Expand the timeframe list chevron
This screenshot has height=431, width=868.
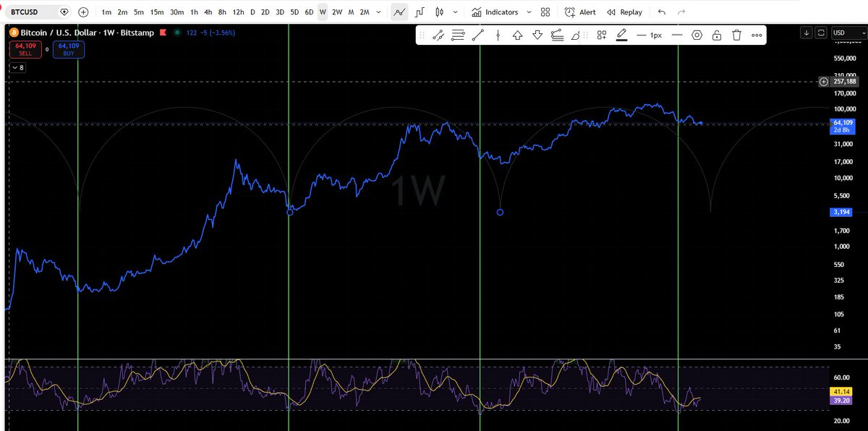click(x=379, y=12)
